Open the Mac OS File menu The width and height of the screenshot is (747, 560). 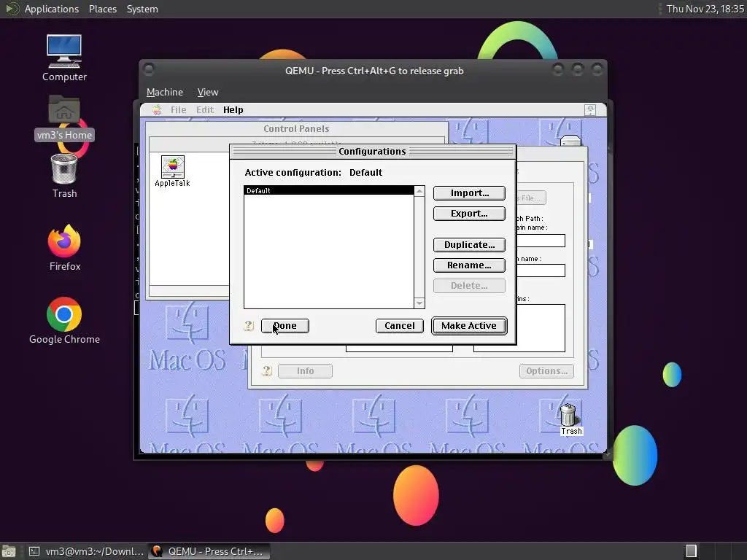coord(178,110)
